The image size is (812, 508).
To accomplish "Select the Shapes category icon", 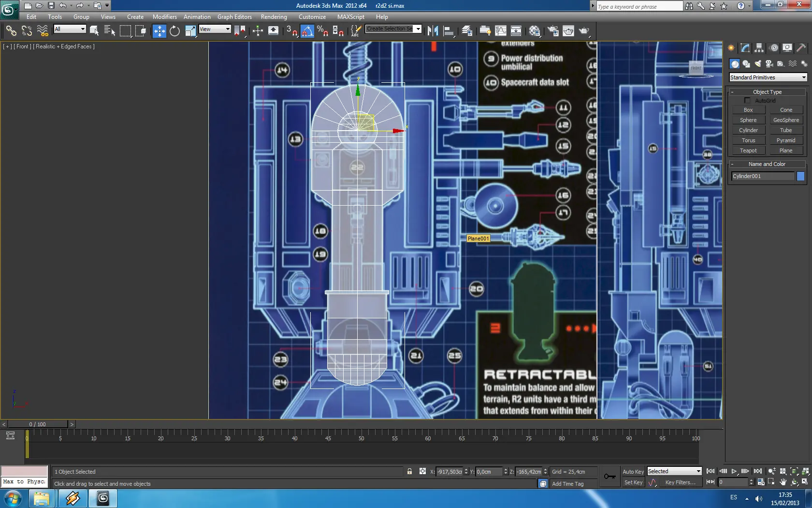I will [x=746, y=64].
